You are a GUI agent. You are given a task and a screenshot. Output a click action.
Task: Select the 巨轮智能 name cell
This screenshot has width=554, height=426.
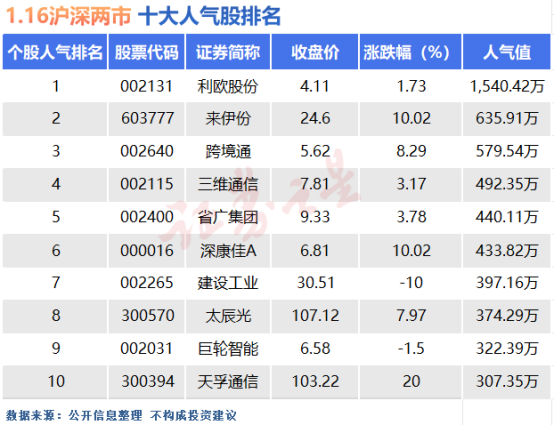(228, 349)
